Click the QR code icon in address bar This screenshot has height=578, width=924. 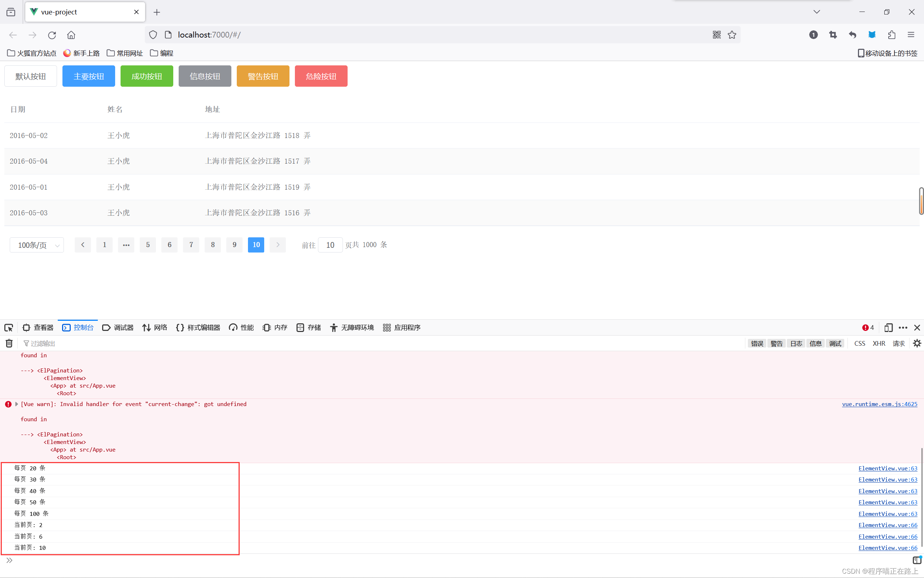coord(717,35)
